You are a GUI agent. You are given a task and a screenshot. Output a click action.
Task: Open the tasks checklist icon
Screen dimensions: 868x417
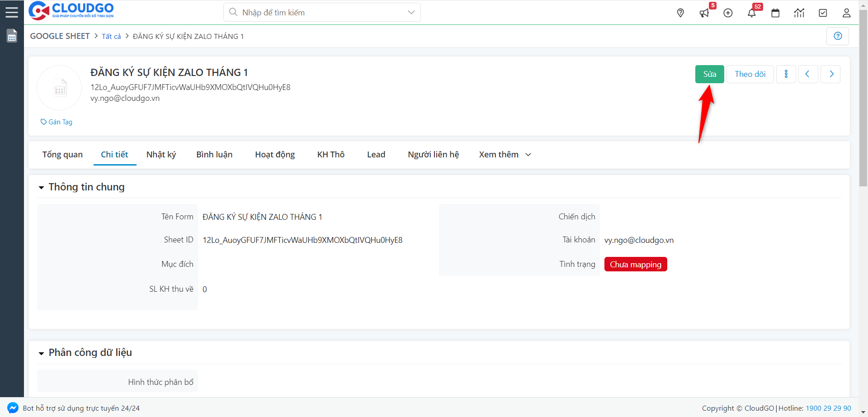click(x=823, y=13)
